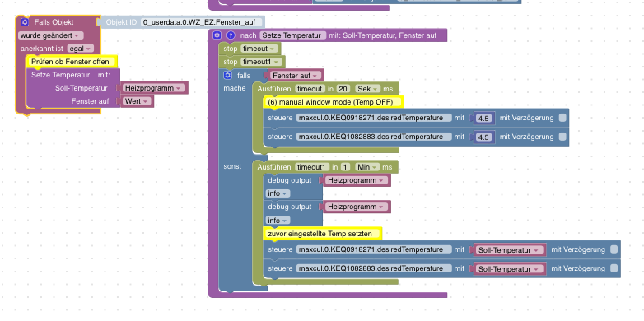This screenshot has height=321, width=644.
Task: Select the stop timeout1 block dropdown
Action: coord(262,62)
